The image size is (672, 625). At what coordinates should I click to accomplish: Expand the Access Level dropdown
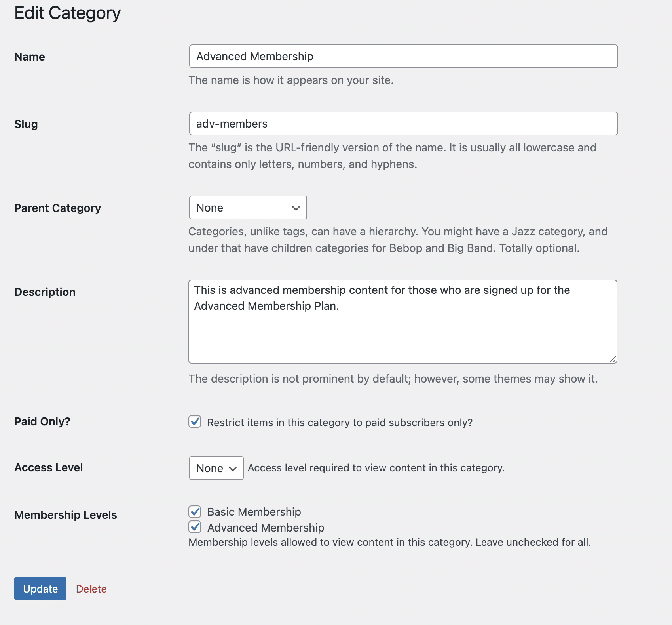pos(216,468)
